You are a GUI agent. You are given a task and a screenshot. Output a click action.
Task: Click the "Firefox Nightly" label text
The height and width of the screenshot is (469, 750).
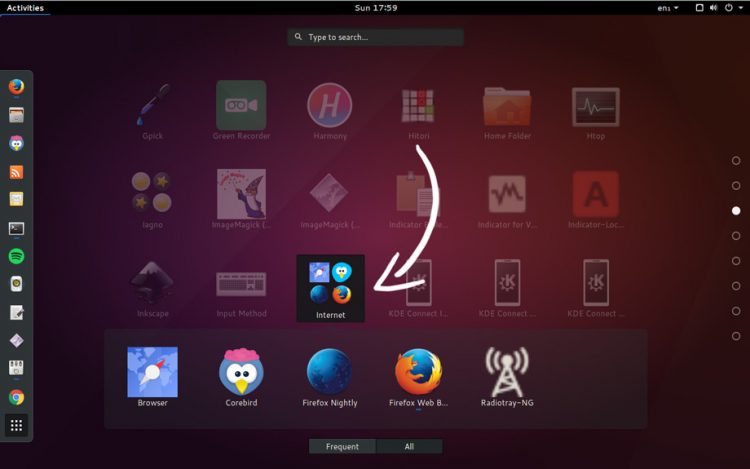[x=330, y=403]
